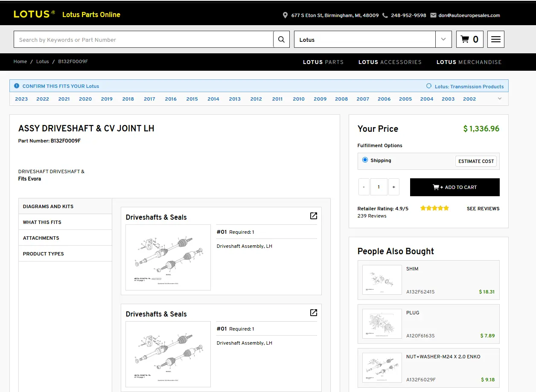Select model year 2005
The width and height of the screenshot is (536, 392).
[405, 99]
